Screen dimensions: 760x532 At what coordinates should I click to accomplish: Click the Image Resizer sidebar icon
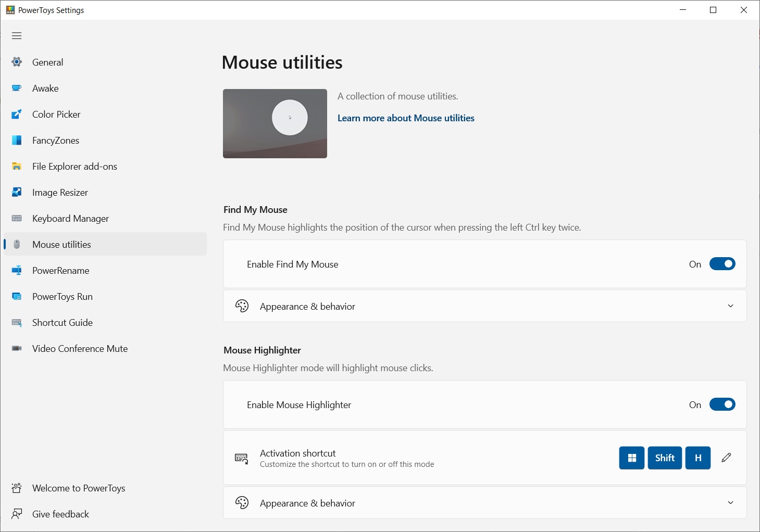pyautogui.click(x=17, y=193)
